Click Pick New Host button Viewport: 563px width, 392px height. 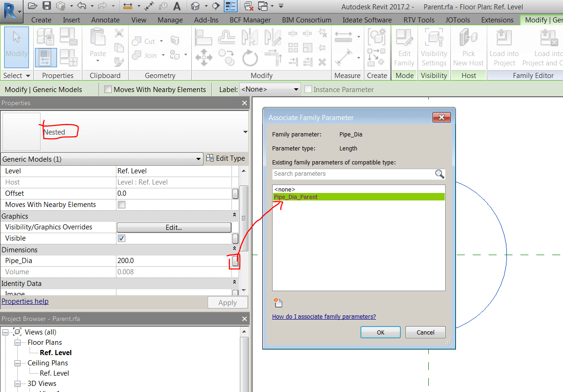(468, 47)
